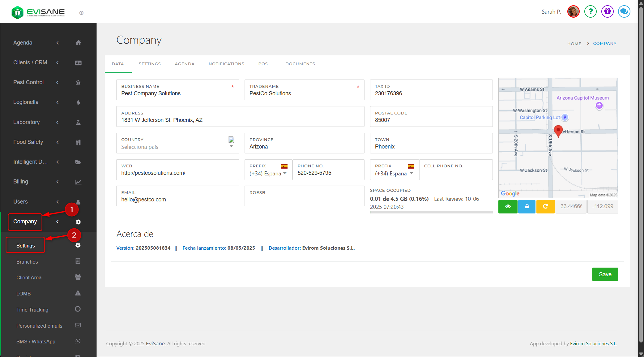Image resolution: width=644 pixels, height=357 pixels.
Task: Click the Intelligent D... folder icon
Action: [x=78, y=162]
